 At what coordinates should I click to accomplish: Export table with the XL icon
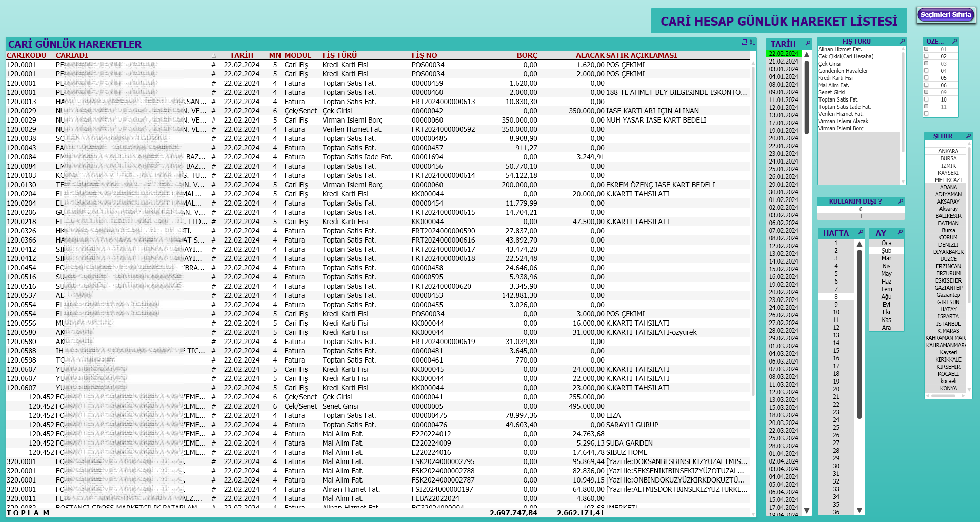(x=752, y=43)
